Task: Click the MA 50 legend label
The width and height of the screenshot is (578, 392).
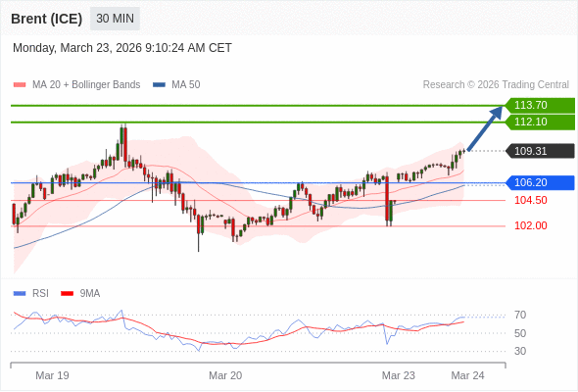Action: 186,85
